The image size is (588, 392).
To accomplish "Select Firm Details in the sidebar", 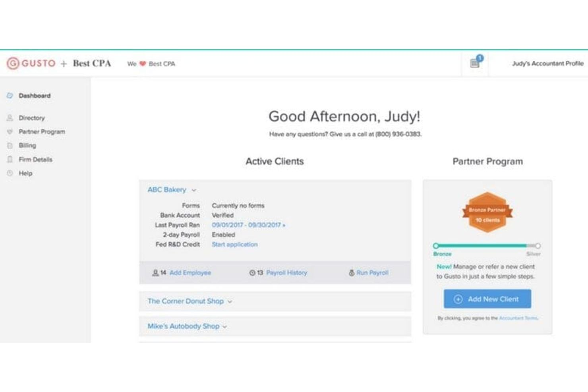I will [35, 159].
